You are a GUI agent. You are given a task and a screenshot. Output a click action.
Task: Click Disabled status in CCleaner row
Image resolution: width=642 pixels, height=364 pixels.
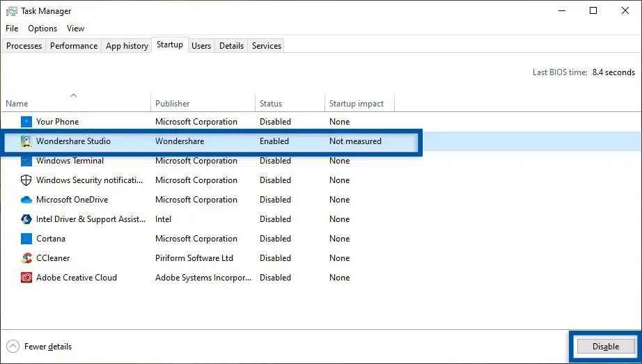coord(275,258)
